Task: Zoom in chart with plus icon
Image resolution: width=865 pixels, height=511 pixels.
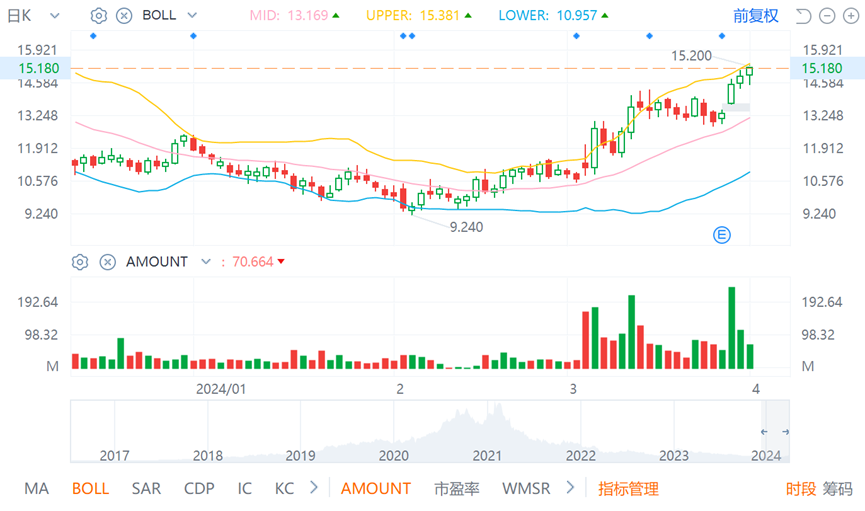Action: pos(851,16)
